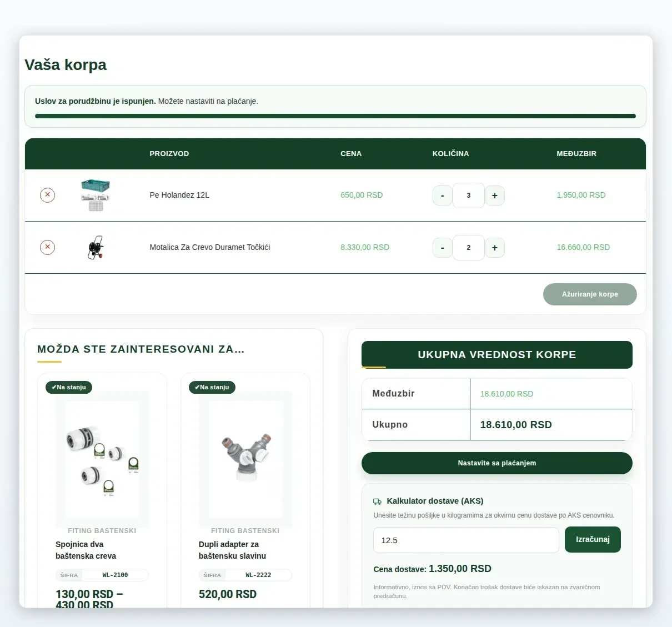Select the 1.950,00 RSD subtotal
Viewport: 672px width, 627px height.
[x=581, y=195]
